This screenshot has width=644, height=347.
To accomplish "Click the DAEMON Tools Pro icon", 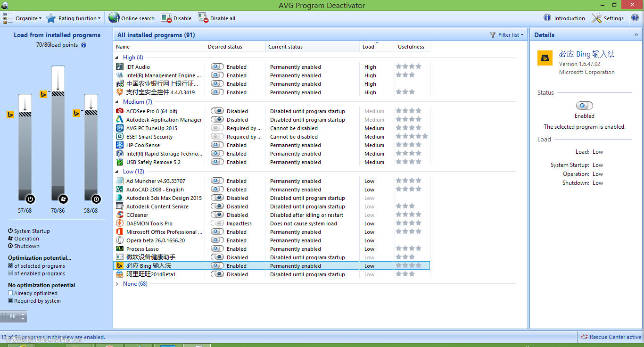I will pyautogui.click(x=120, y=223).
